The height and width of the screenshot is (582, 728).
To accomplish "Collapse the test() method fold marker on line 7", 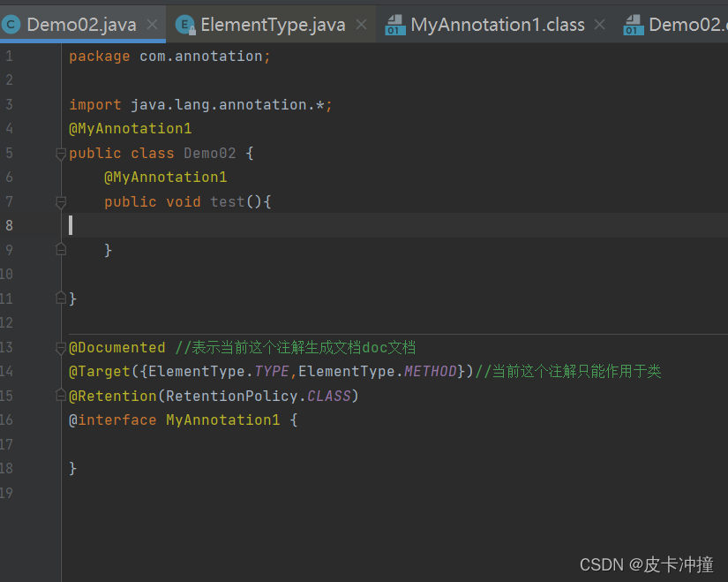I will pyautogui.click(x=61, y=202).
